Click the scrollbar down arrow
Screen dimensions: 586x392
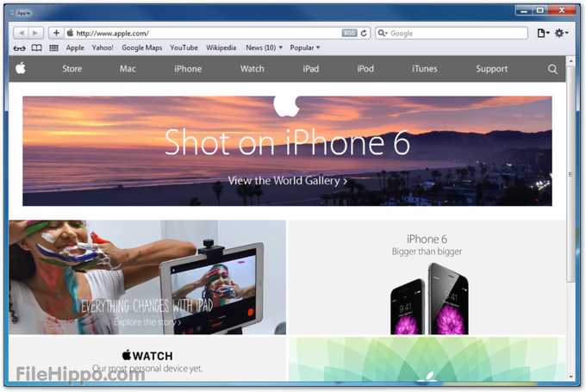point(570,376)
